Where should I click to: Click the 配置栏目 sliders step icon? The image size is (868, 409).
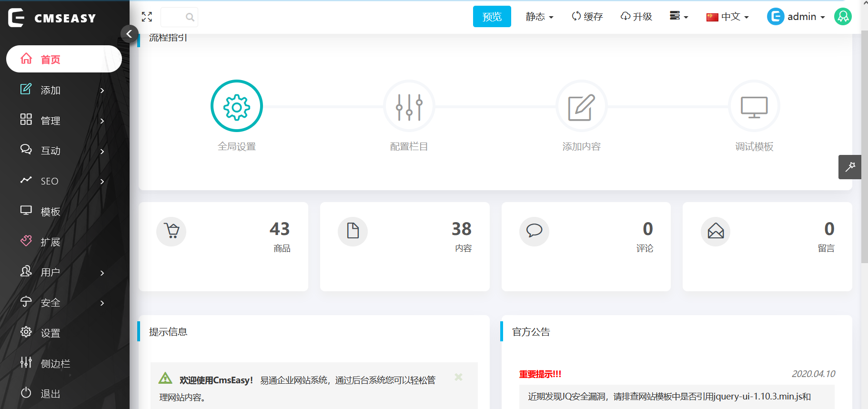click(409, 106)
